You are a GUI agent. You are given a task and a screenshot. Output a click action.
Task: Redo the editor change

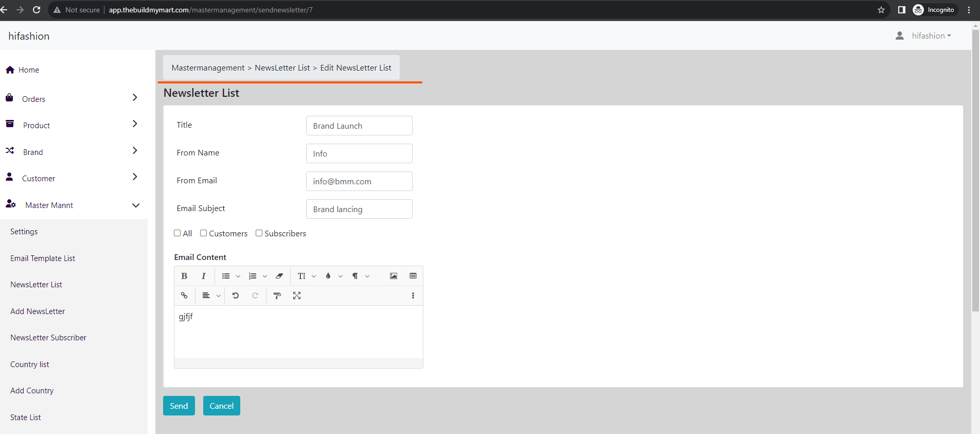(255, 296)
